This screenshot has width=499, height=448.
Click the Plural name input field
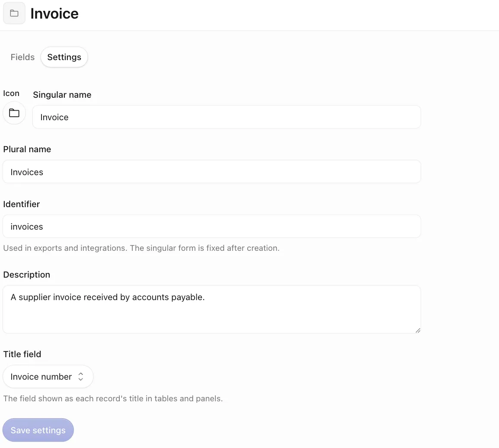pyautogui.click(x=212, y=172)
